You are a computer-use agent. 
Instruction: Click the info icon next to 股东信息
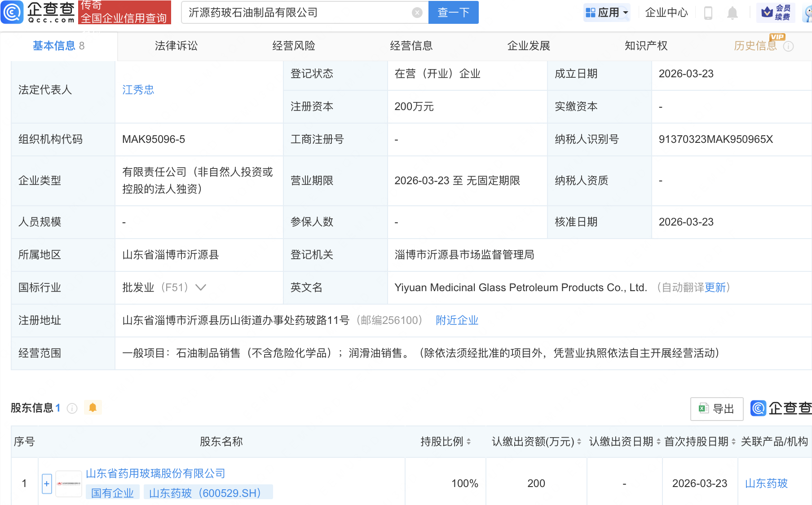coord(72,408)
